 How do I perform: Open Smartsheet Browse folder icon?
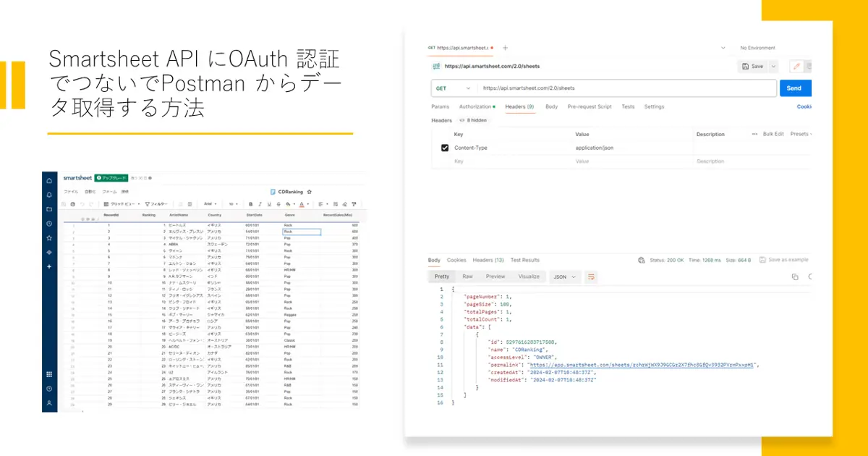[49, 209]
